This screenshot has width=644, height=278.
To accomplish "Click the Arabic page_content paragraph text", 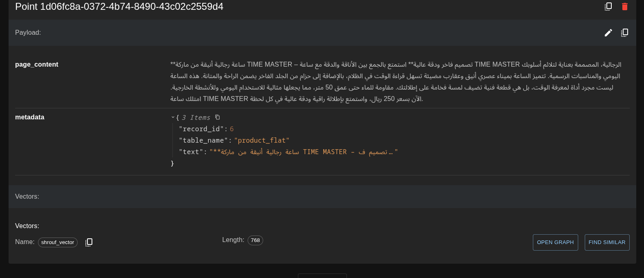I will pos(396,82).
